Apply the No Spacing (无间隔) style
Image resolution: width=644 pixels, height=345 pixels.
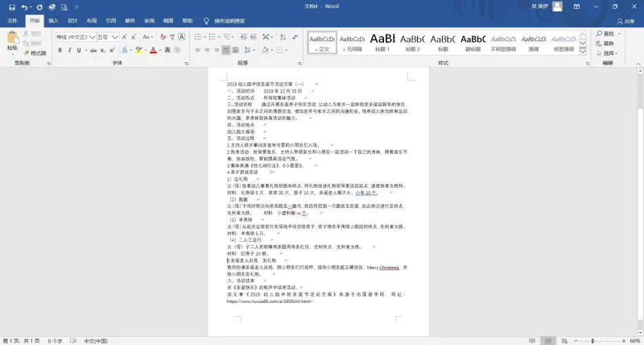353,43
